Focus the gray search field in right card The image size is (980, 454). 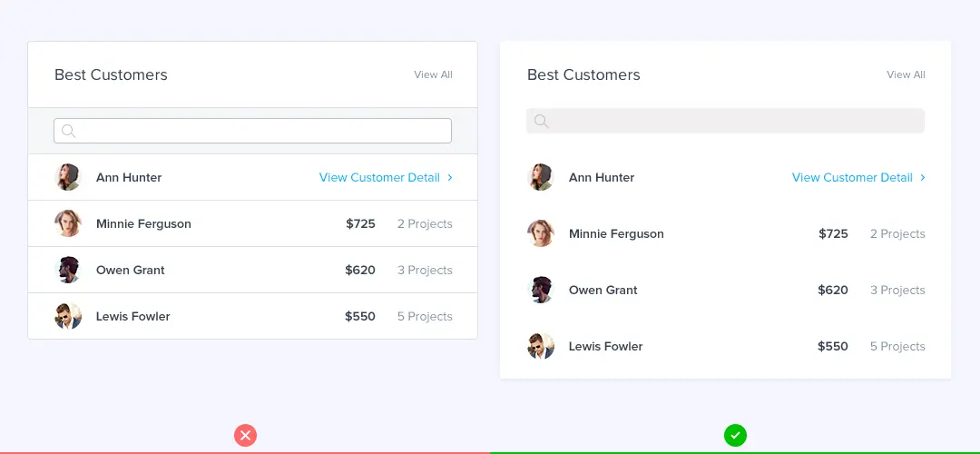pyautogui.click(x=725, y=121)
